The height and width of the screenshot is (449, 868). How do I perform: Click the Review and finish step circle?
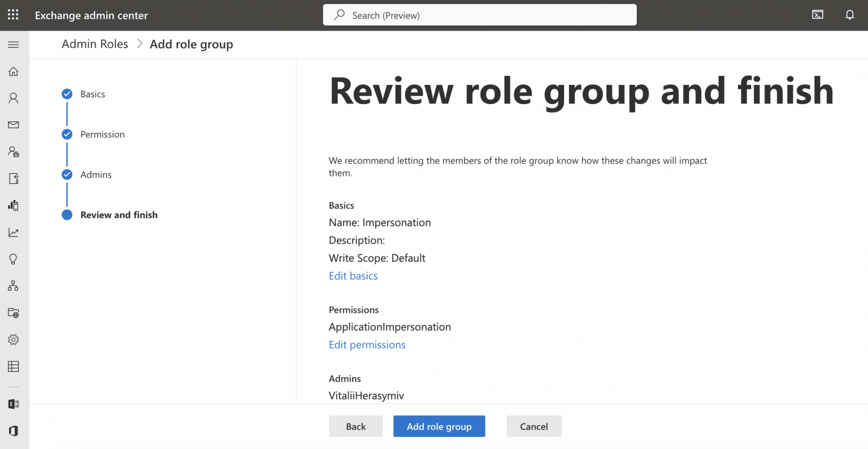(67, 215)
